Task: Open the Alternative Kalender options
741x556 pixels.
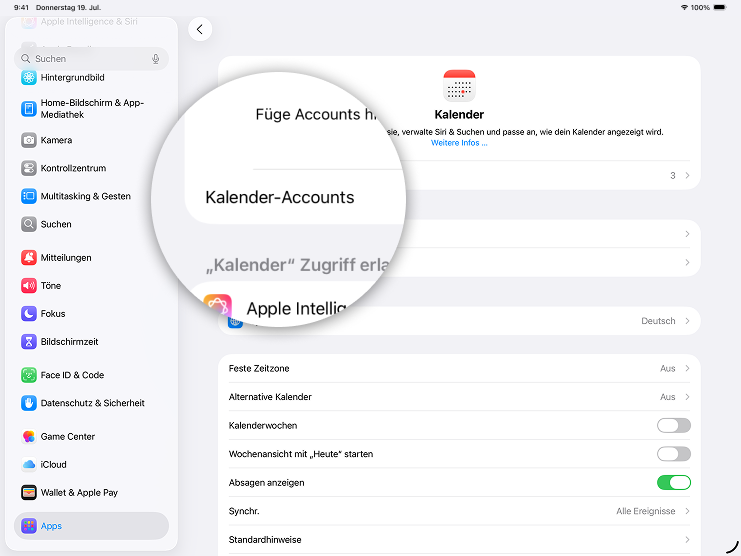Action: coord(459,397)
